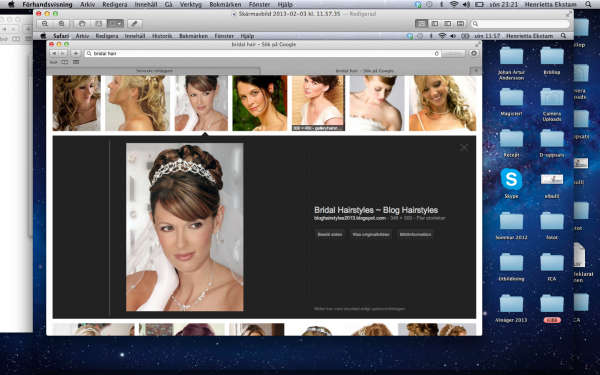Open the Wi-Fi status menu
600x375 pixels.
pyautogui.click(x=454, y=5)
